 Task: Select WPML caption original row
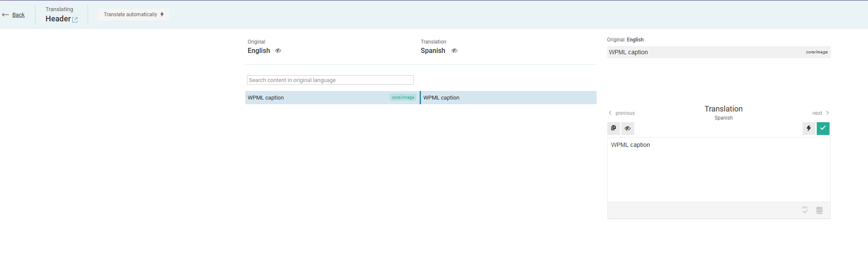click(332, 97)
